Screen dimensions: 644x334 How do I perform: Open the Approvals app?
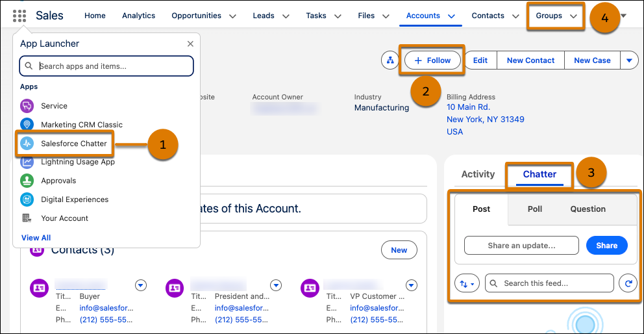coord(48,181)
